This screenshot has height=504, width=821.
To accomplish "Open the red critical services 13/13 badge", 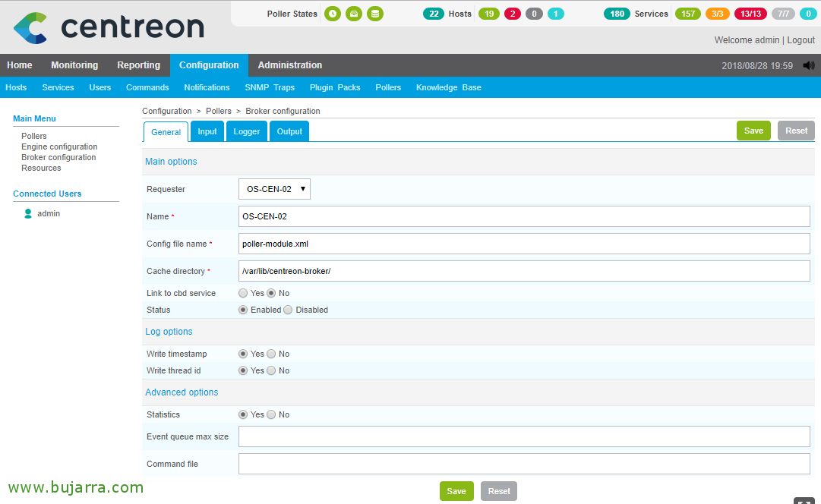I will point(750,14).
